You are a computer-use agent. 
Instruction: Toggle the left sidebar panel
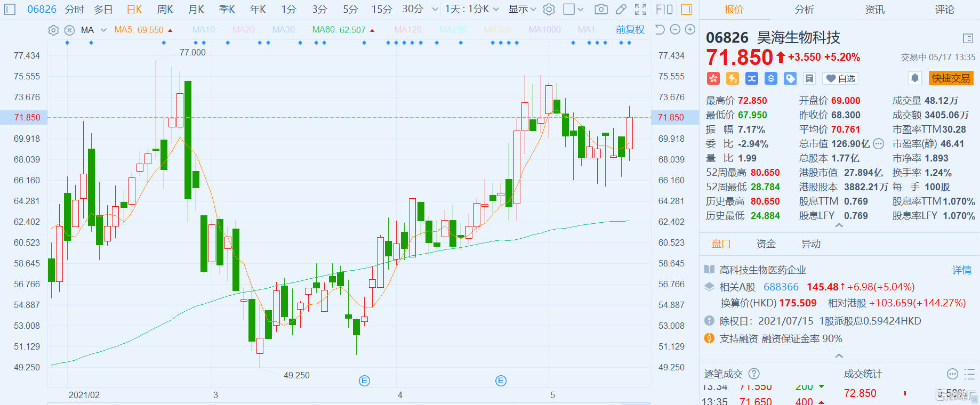pyautogui.click(x=10, y=9)
